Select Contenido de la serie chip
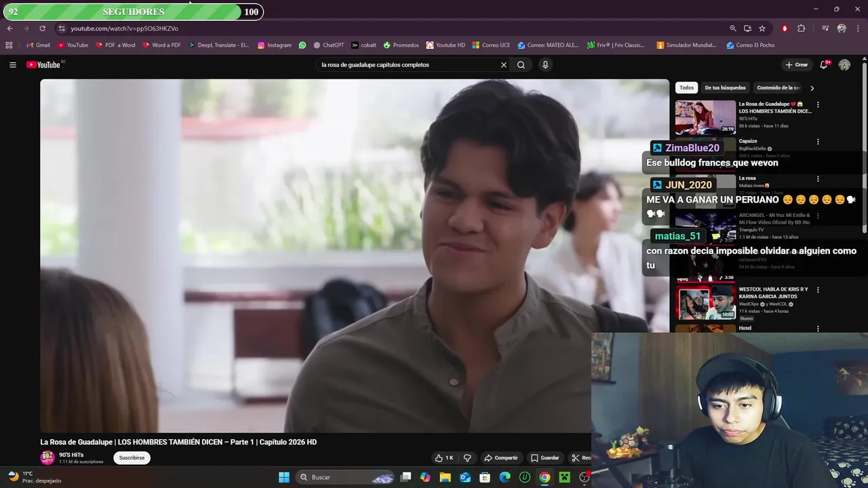Image resolution: width=868 pixels, height=488 pixels. [778, 87]
